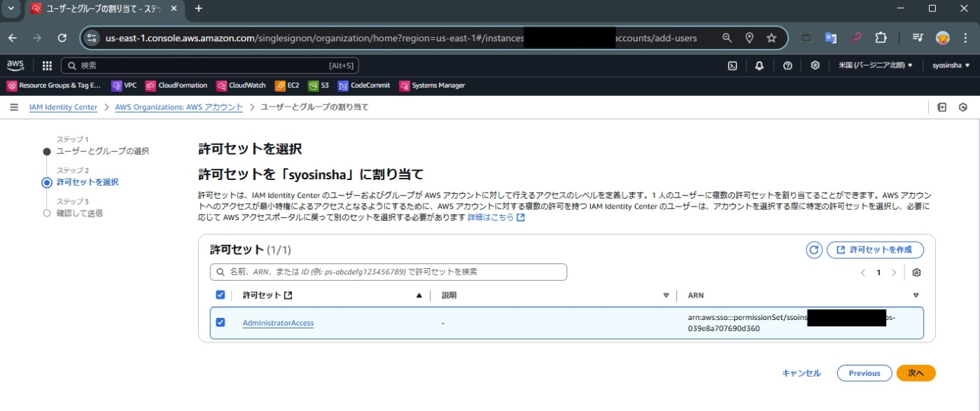Open the notifications bell

tap(759, 66)
